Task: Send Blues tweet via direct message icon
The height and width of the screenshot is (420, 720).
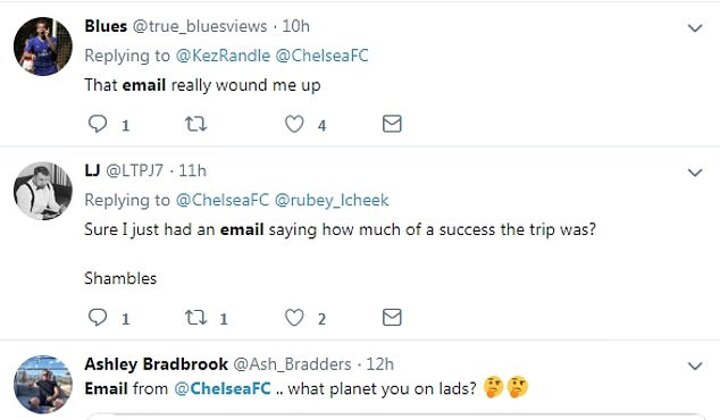Action: [x=393, y=125]
